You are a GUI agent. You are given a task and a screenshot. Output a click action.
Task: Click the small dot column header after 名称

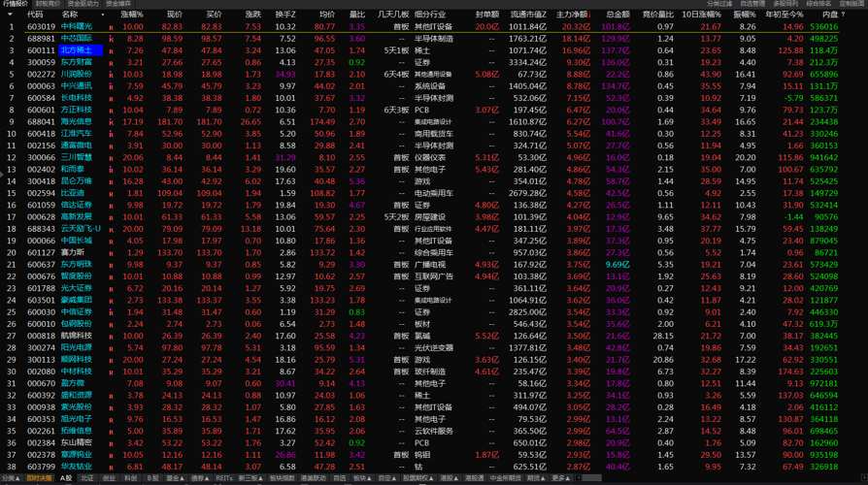click(102, 15)
